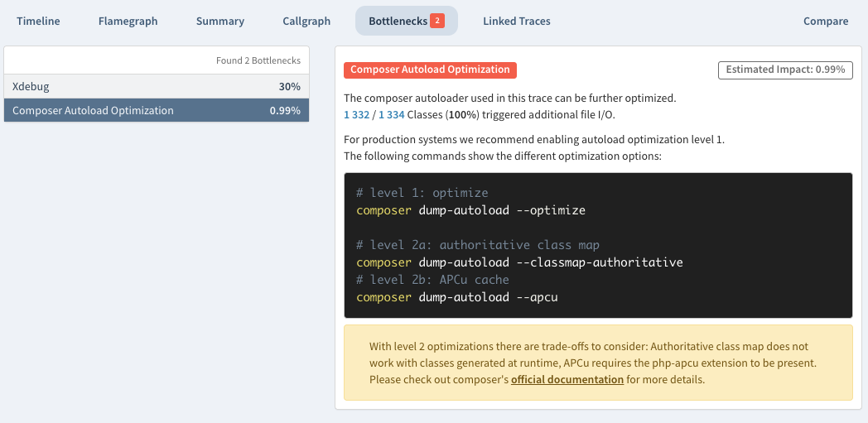Click the 'composer dump-autoload --optimize' command

pos(470,210)
